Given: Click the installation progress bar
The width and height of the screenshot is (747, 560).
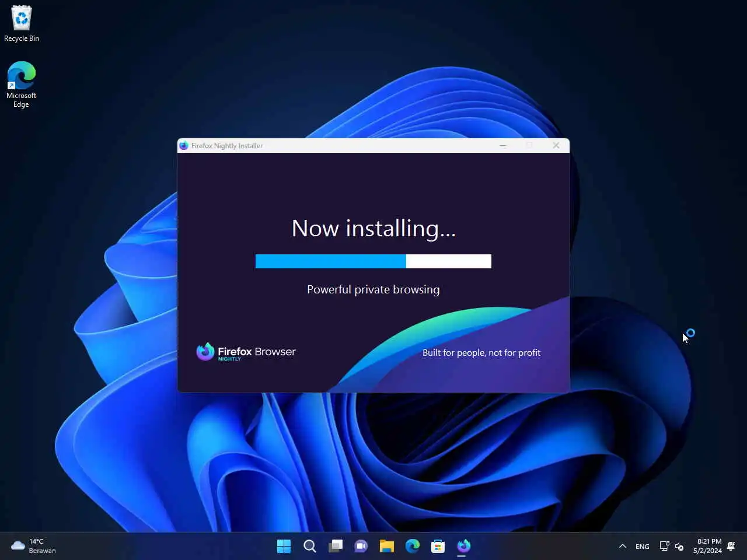Looking at the screenshot, I should 373,261.
